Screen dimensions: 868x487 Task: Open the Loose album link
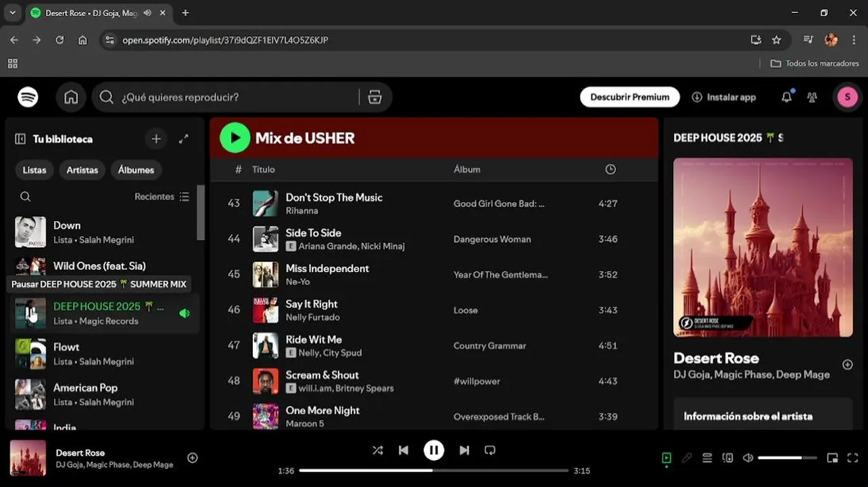coord(466,310)
